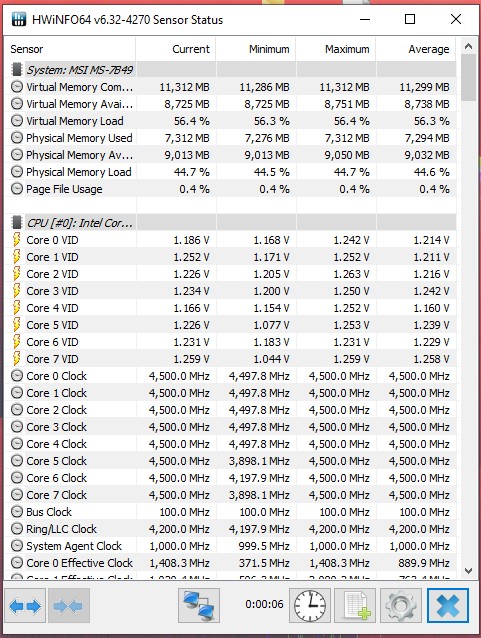Click the shrink columns arrows button
This screenshot has width=481, height=638.
(x=68, y=606)
